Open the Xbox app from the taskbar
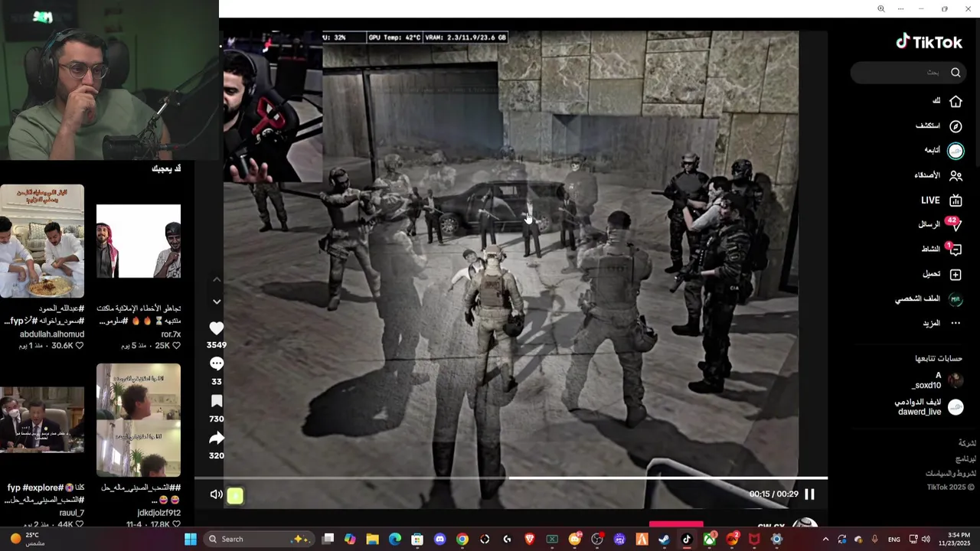Image resolution: width=980 pixels, height=551 pixels. [709, 540]
